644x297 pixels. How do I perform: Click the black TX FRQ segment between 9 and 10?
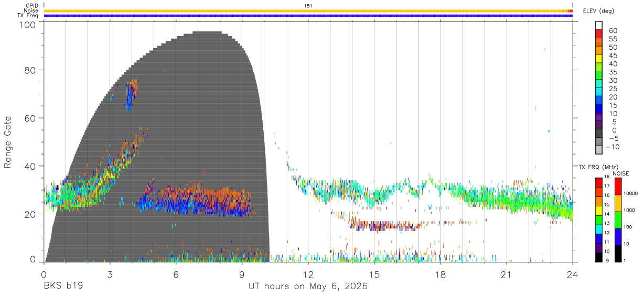tap(599, 256)
